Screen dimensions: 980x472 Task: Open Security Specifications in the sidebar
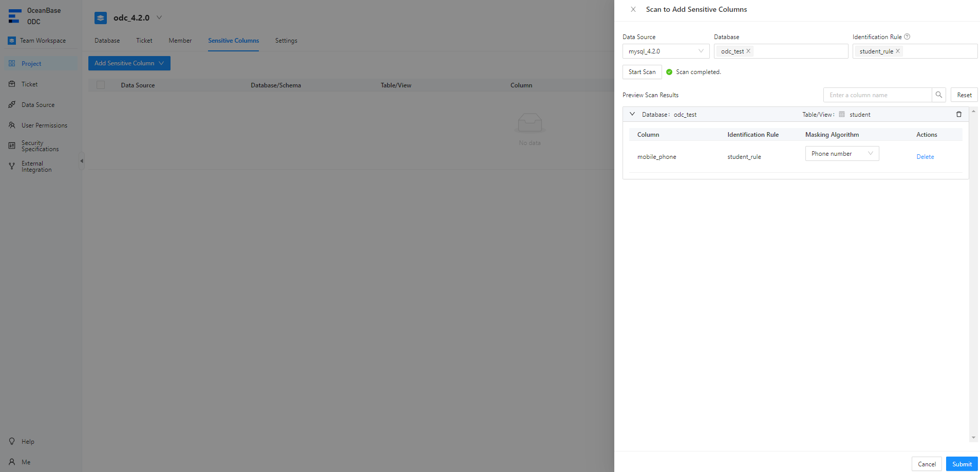click(40, 146)
